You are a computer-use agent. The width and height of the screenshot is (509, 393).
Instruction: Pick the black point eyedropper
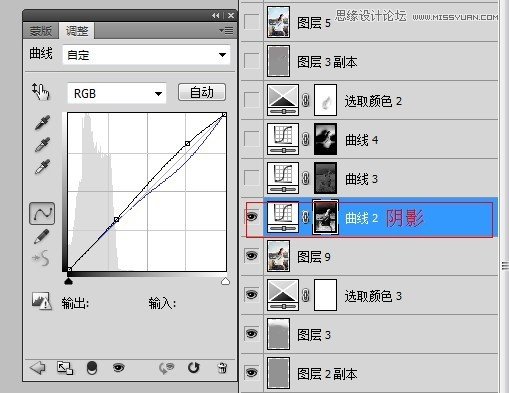point(42,122)
